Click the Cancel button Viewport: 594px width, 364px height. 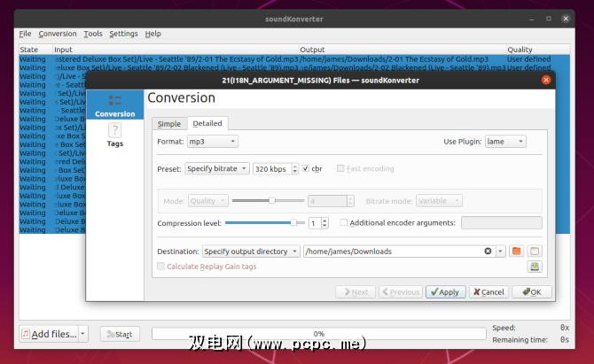(x=488, y=292)
